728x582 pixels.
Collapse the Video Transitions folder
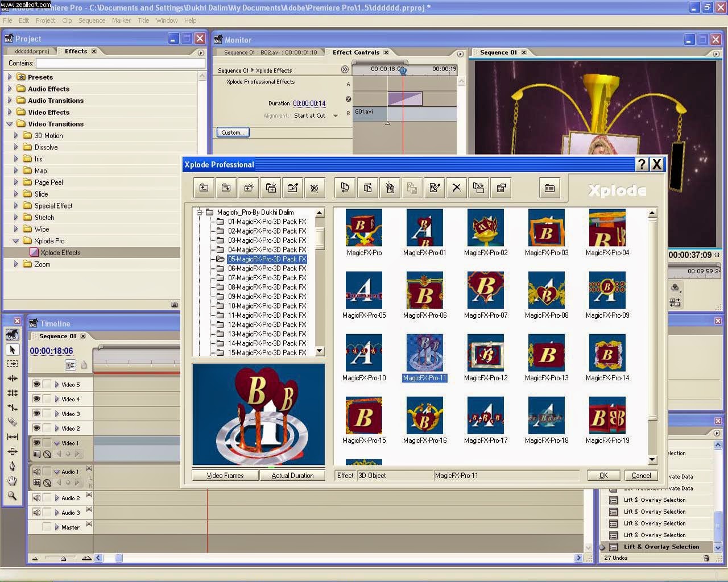coord(10,124)
